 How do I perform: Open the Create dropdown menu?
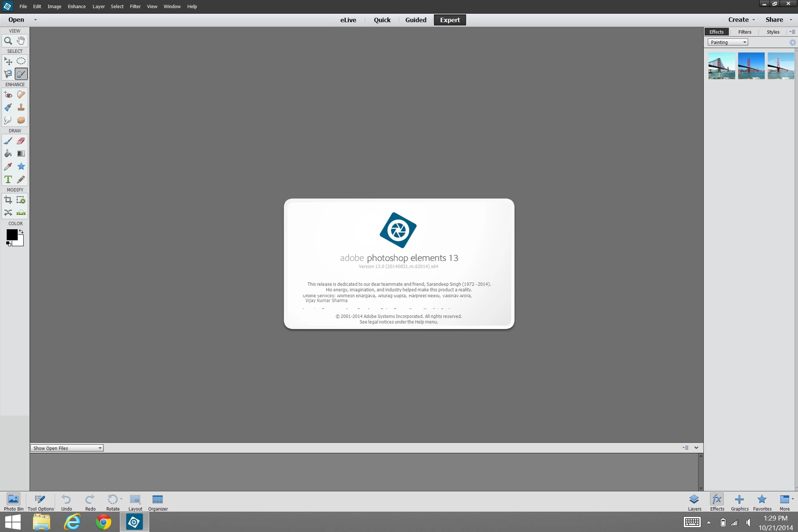point(741,20)
